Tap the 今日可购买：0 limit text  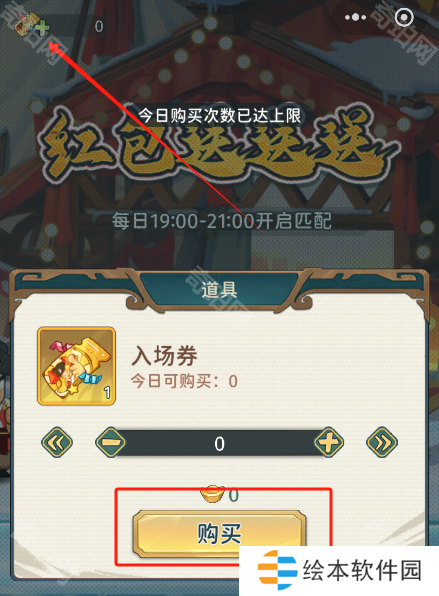coord(184,381)
